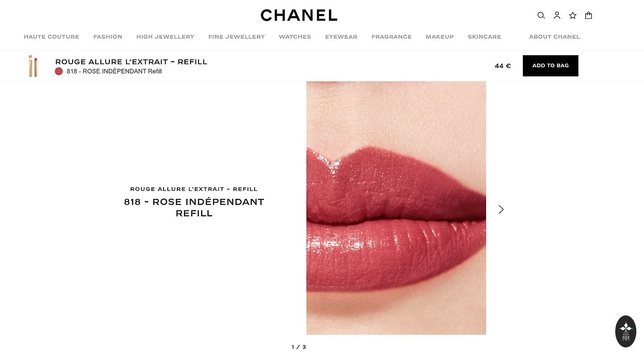
Task: Select the lipstick product thumbnail
Action: [33, 66]
